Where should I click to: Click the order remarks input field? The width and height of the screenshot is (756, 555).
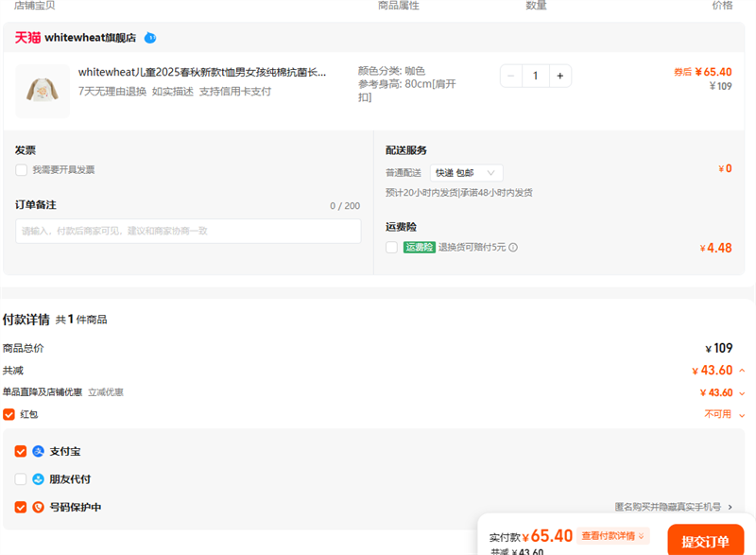pyautogui.click(x=187, y=231)
